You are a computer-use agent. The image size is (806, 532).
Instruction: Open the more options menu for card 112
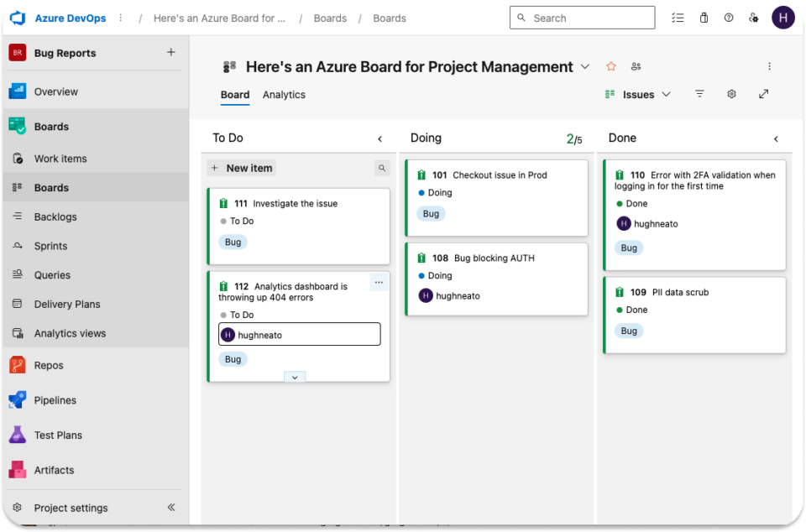point(379,283)
